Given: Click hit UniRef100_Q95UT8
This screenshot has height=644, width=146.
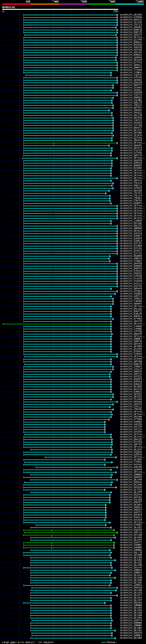Looking at the screenshot, I should 131,163.
